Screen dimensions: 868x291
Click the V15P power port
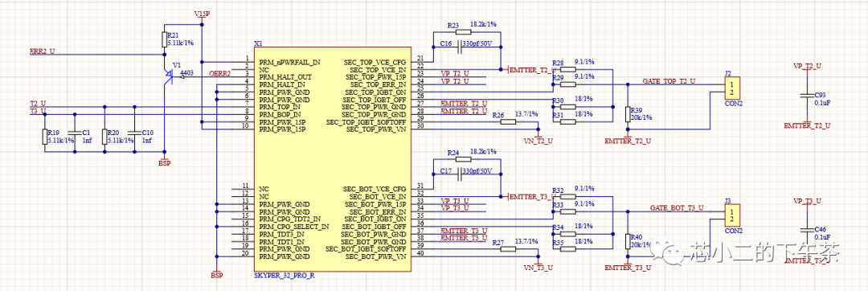pos(202,13)
